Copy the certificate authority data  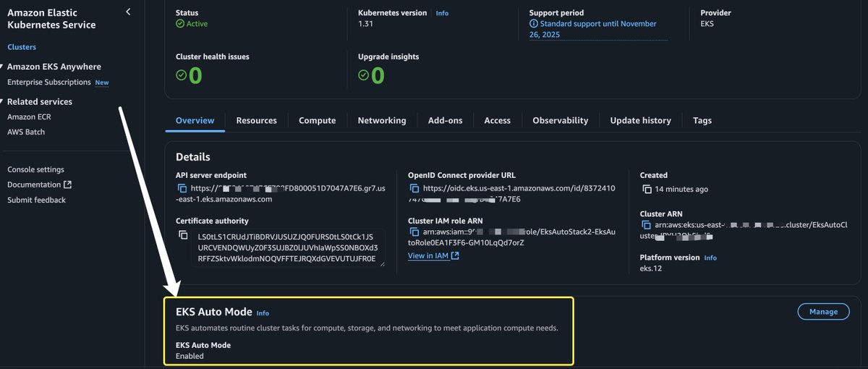182,235
